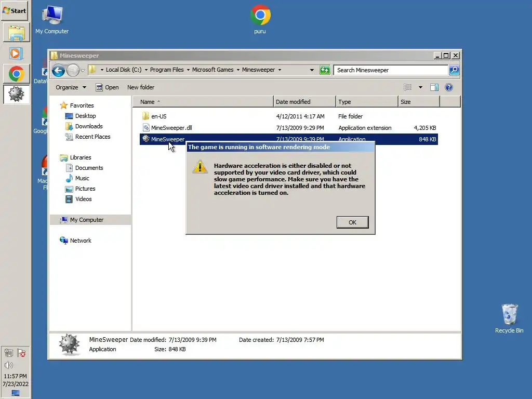
Task: Open address bar history dropdown
Action: [x=312, y=70]
